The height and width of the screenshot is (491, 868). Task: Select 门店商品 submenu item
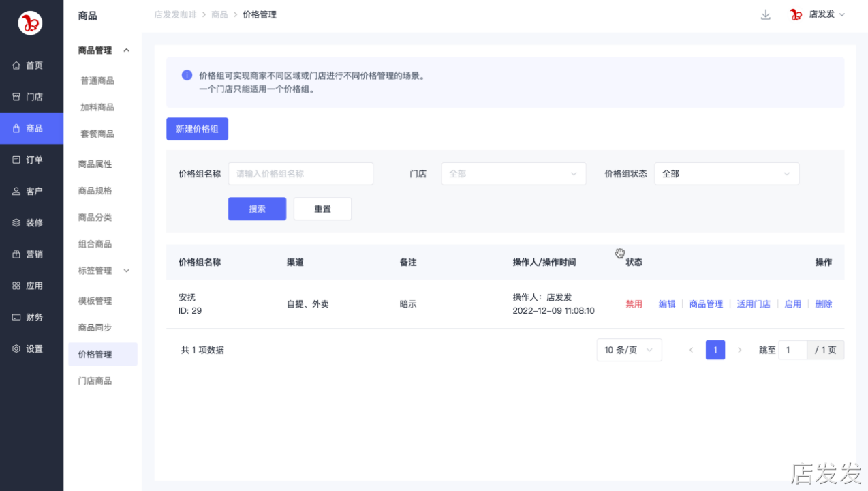(95, 381)
